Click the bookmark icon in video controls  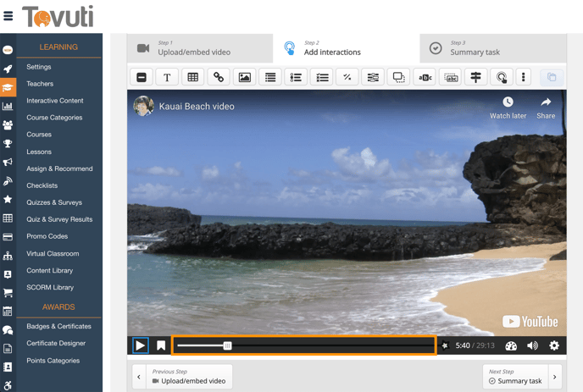161,345
